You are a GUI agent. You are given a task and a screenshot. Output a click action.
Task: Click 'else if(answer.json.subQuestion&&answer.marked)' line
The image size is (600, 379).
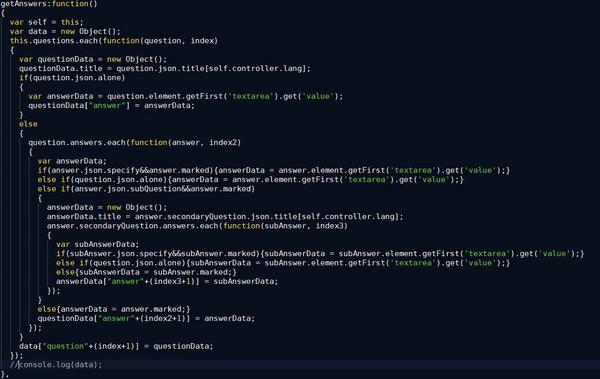[146, 189]
